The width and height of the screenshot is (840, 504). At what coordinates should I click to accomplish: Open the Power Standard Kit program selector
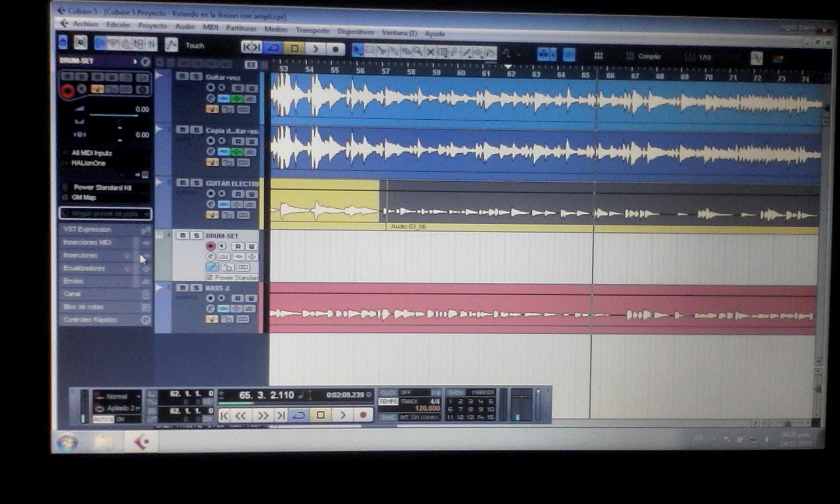(106, 187)
